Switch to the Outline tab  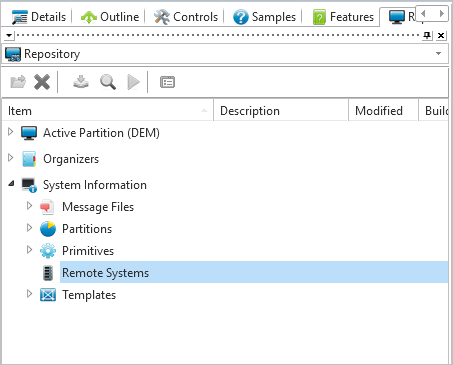click(x=110, y=17)
